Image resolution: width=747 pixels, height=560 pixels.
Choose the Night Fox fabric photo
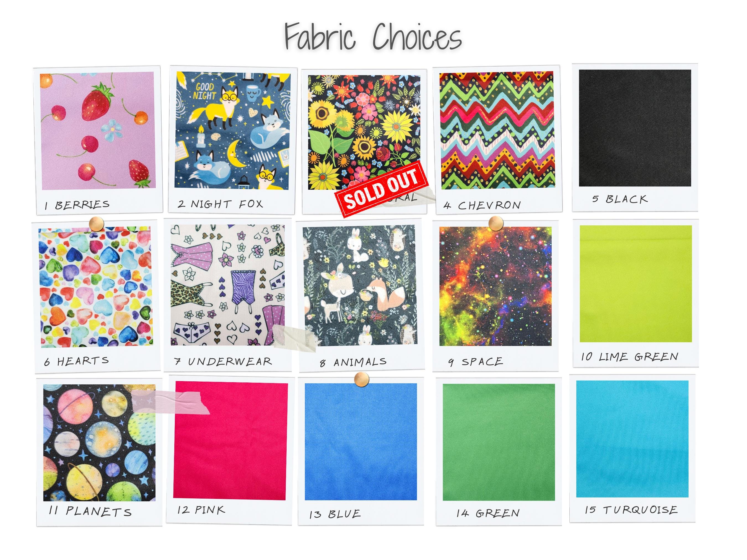(232, 130)
